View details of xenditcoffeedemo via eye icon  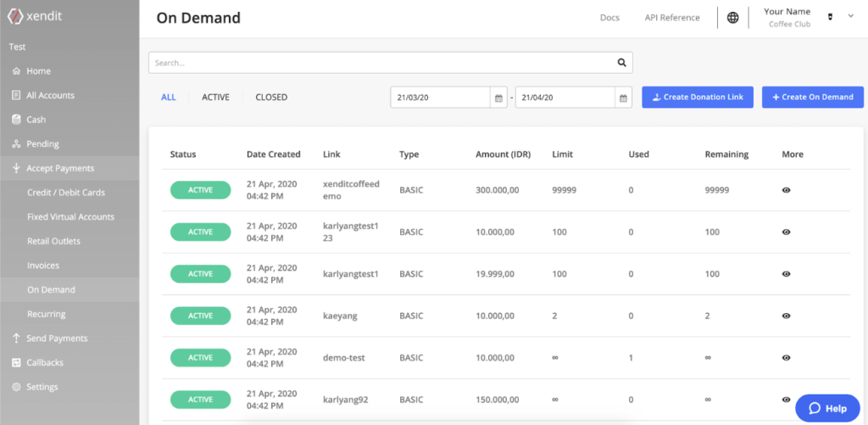tap(786, 190)
